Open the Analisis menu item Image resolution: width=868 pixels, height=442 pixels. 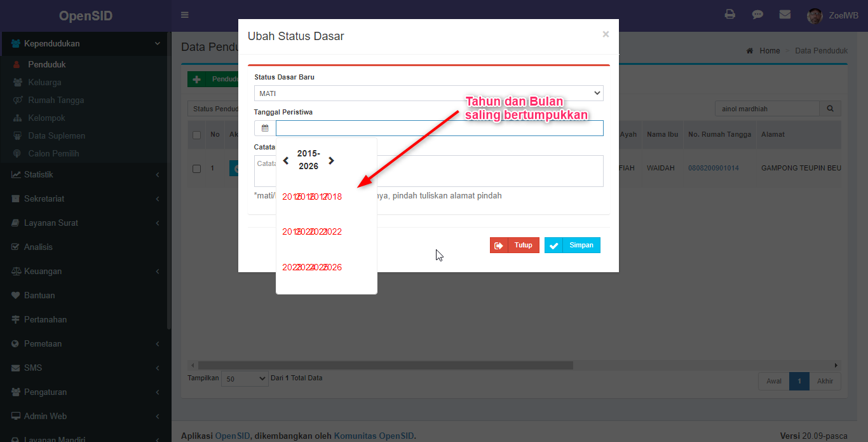tap(86, 247)
